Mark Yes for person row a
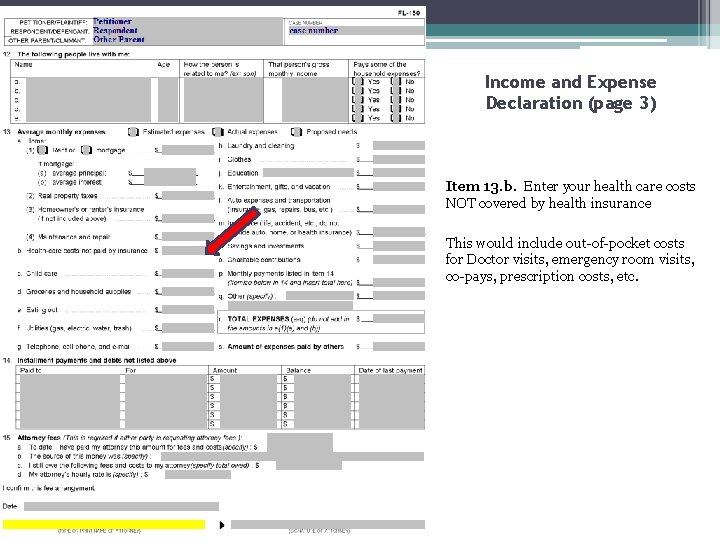 click(x=358, y=82)
